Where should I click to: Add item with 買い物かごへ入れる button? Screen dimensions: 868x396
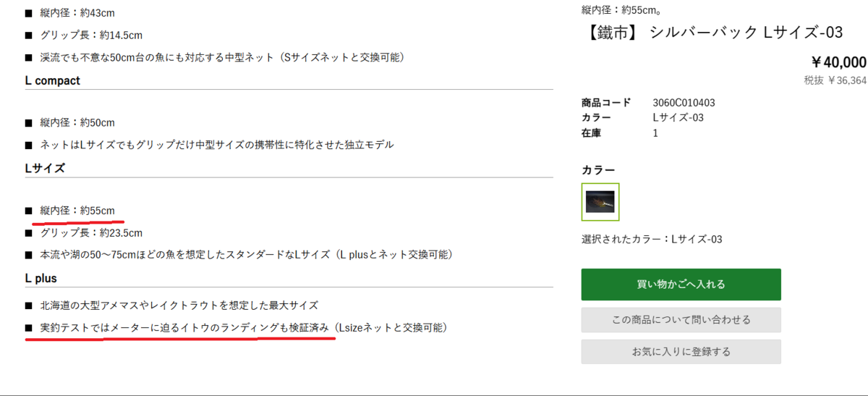[681, 285]
